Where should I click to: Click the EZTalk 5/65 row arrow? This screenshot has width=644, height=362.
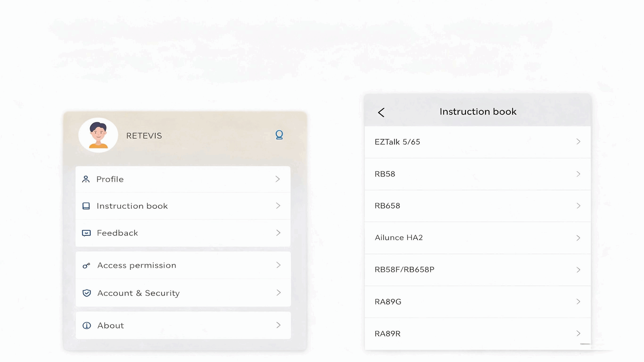click(x=578, y=142)
